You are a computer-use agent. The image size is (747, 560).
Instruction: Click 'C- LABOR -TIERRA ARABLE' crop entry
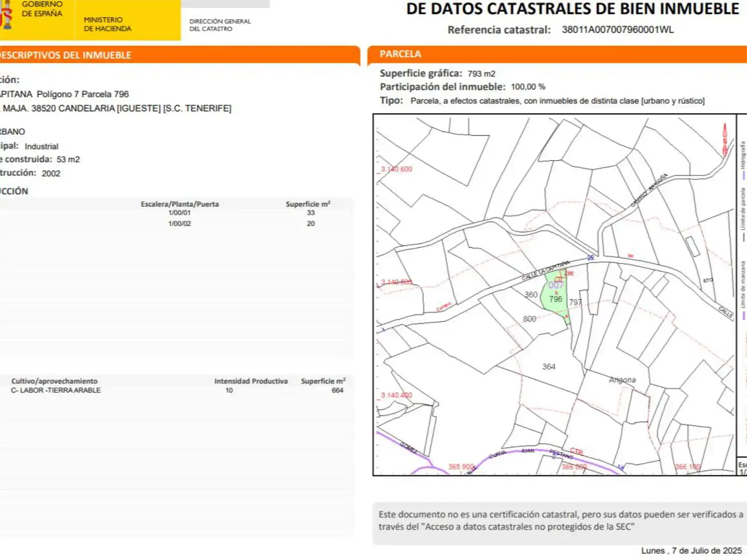point(56,390)
